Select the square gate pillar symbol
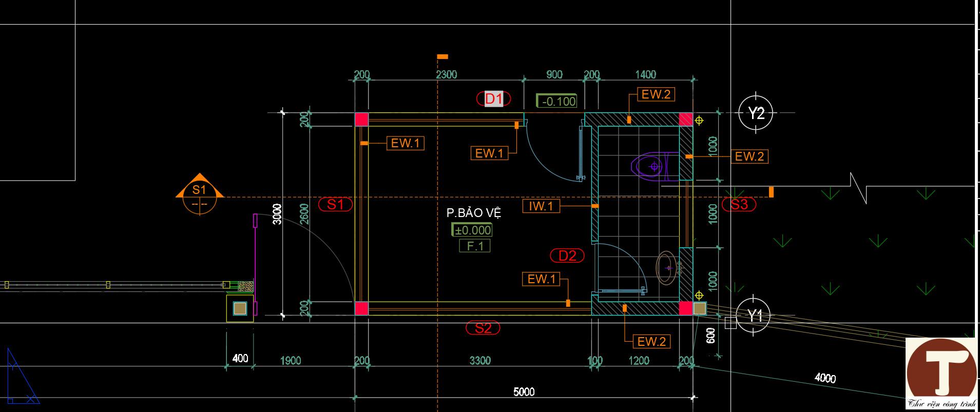The height and width of the screenshot is (412, 980). tap(240, 308)
